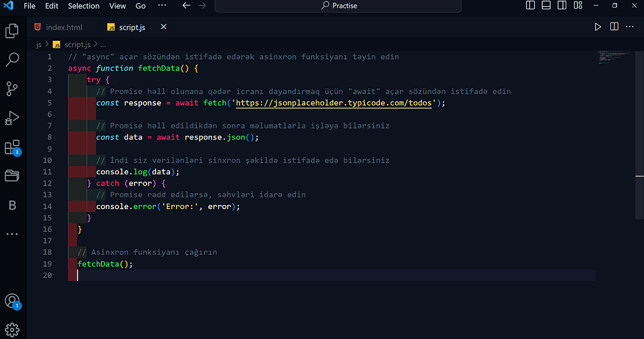Toggle the bottom Panel visibility

pos(546,5)
